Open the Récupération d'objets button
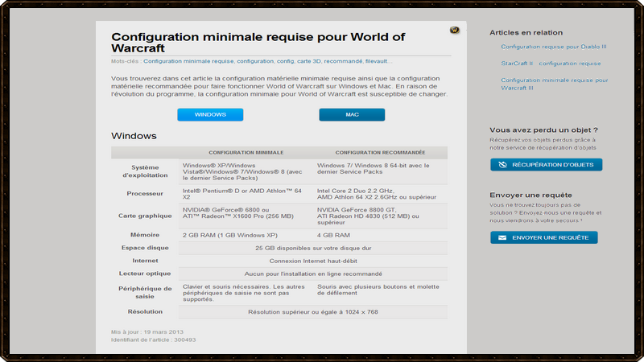644x362 pixels. pyautogui.click(x=547, y=165)
